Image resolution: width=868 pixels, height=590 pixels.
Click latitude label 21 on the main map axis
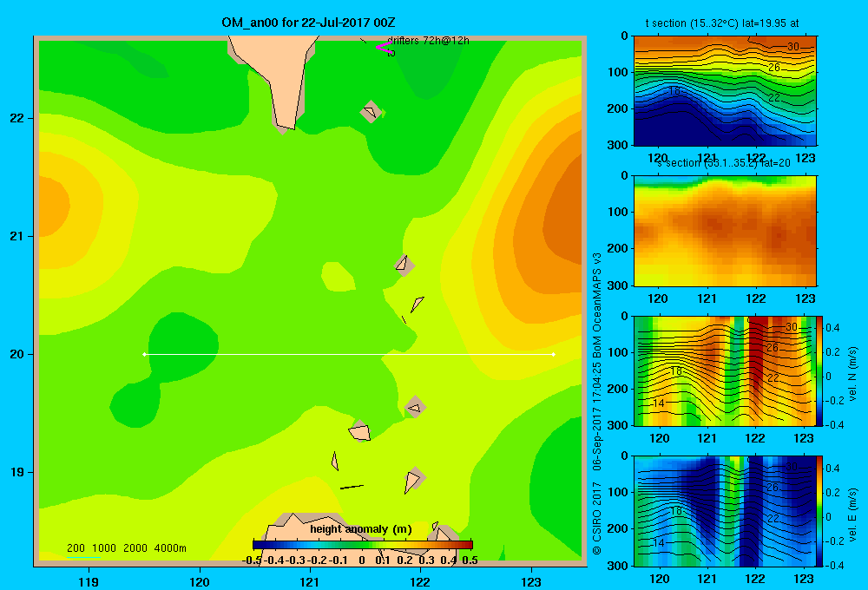[x=17, y=236]
